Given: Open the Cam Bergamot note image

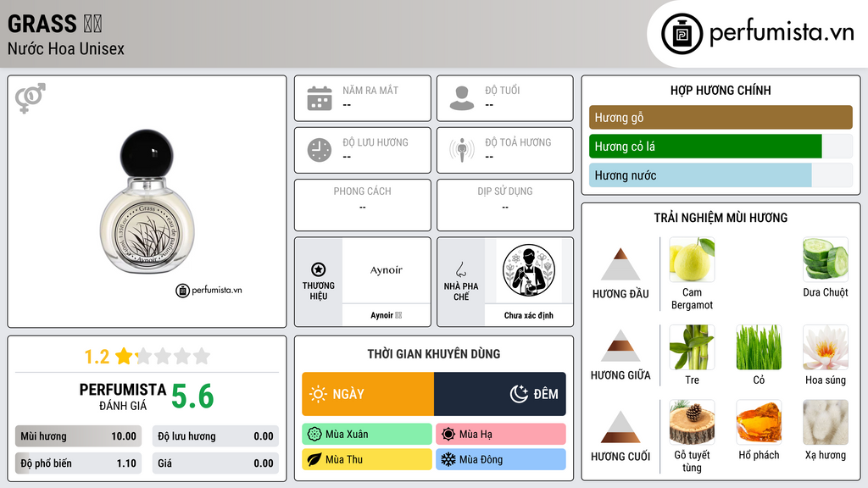Looking at the screenshot, I should click(x=692, y=259).
